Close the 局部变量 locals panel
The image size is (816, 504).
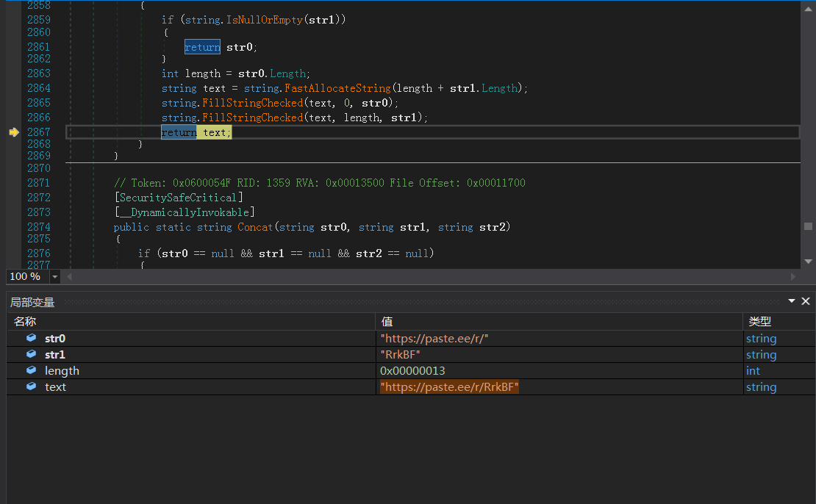[806, 301]
